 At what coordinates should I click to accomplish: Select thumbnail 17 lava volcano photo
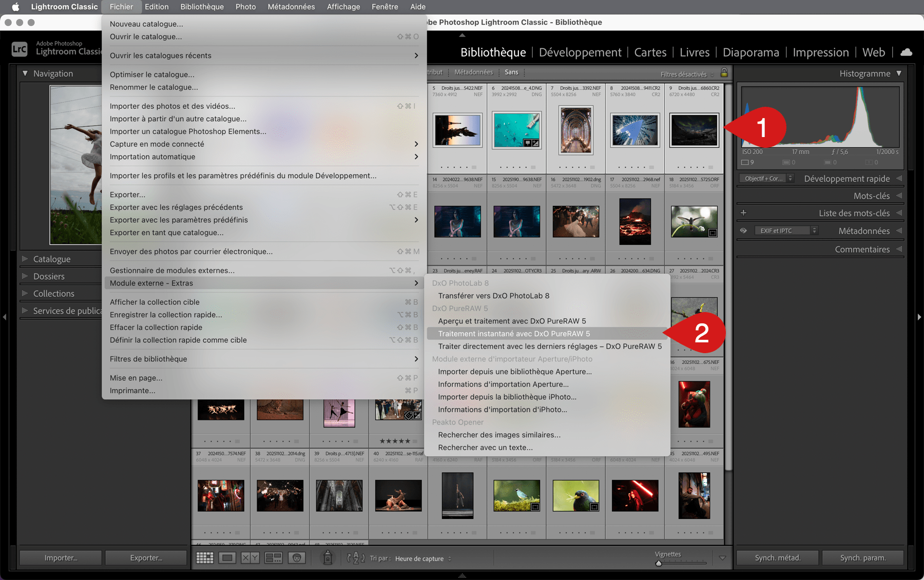click(635, 221)
